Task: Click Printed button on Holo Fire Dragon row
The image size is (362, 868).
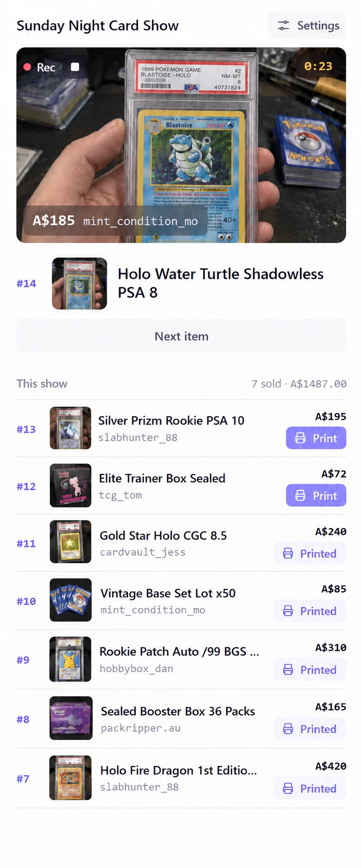Action: pos(310,788)
